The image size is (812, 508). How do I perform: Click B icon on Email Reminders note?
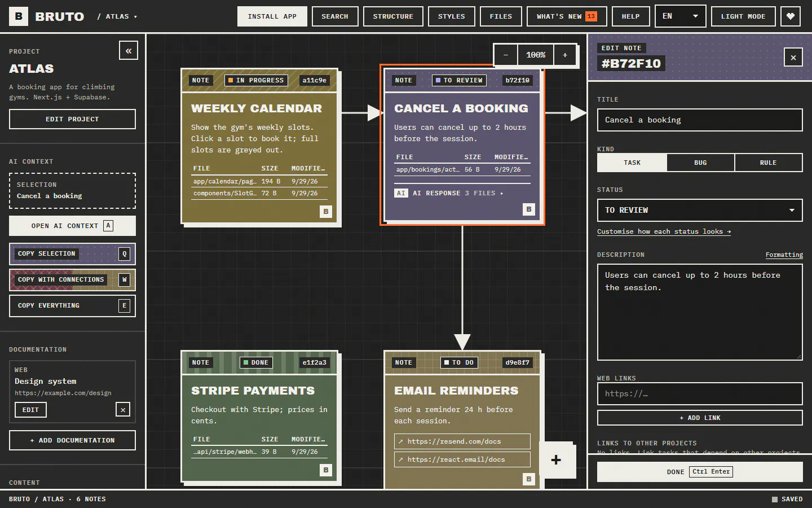[529, 479]
